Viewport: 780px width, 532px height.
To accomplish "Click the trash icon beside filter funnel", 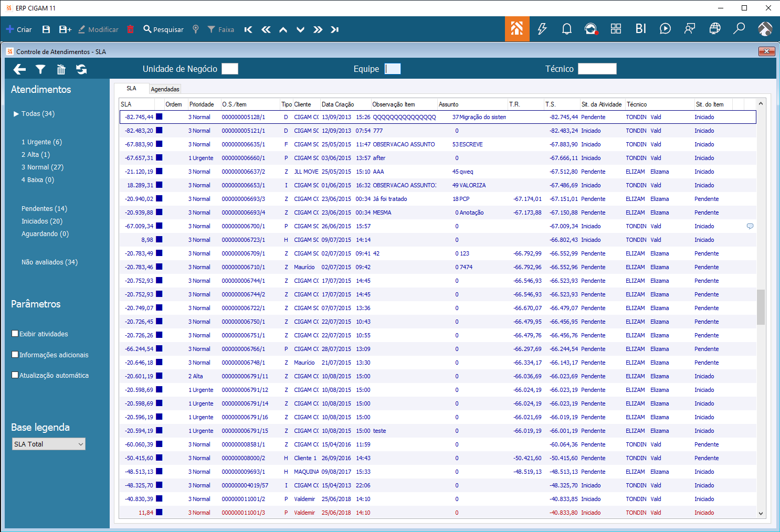I will click(61, 69).
